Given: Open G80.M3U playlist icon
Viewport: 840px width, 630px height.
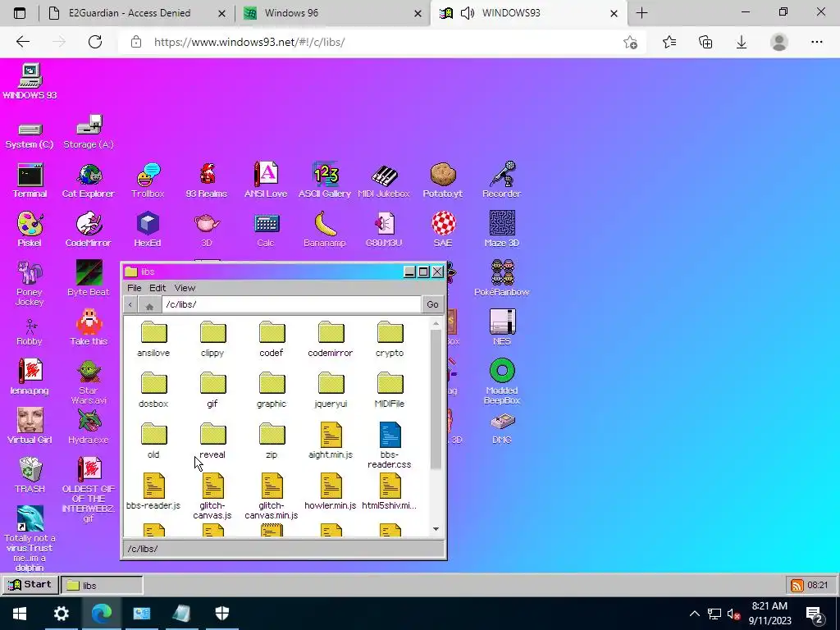Looking at the screenshot, I should click(384, 231).
